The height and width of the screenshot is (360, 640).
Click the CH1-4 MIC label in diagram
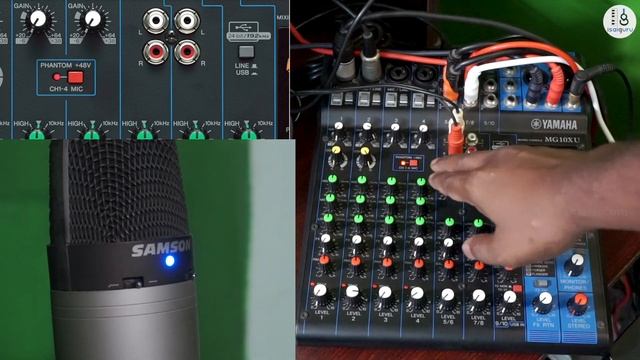66,89
